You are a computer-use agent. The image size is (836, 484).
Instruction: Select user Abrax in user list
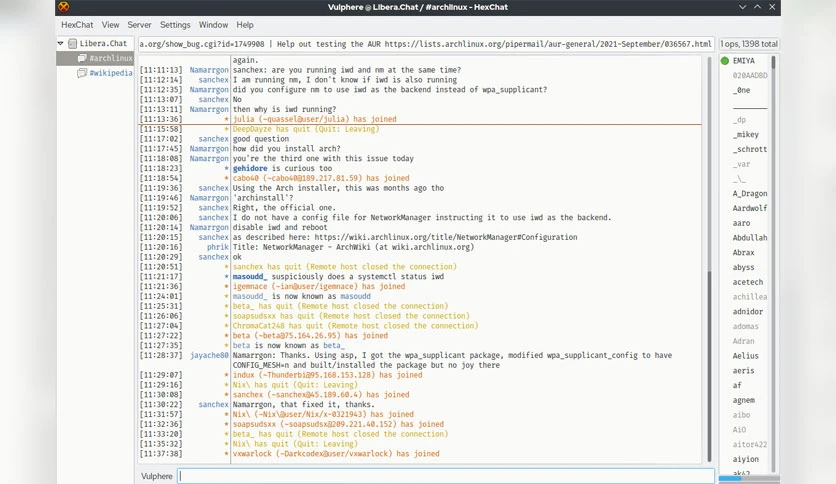(x=743, y=252)
